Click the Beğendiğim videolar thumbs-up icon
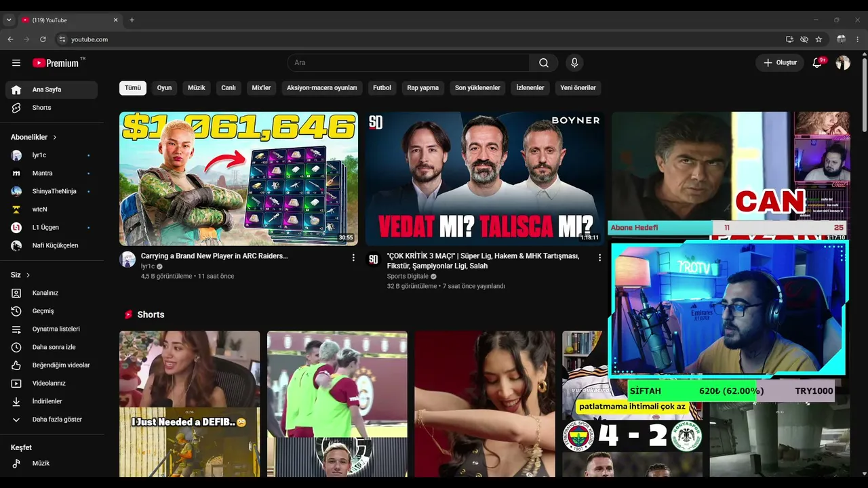 pos(16,365)
